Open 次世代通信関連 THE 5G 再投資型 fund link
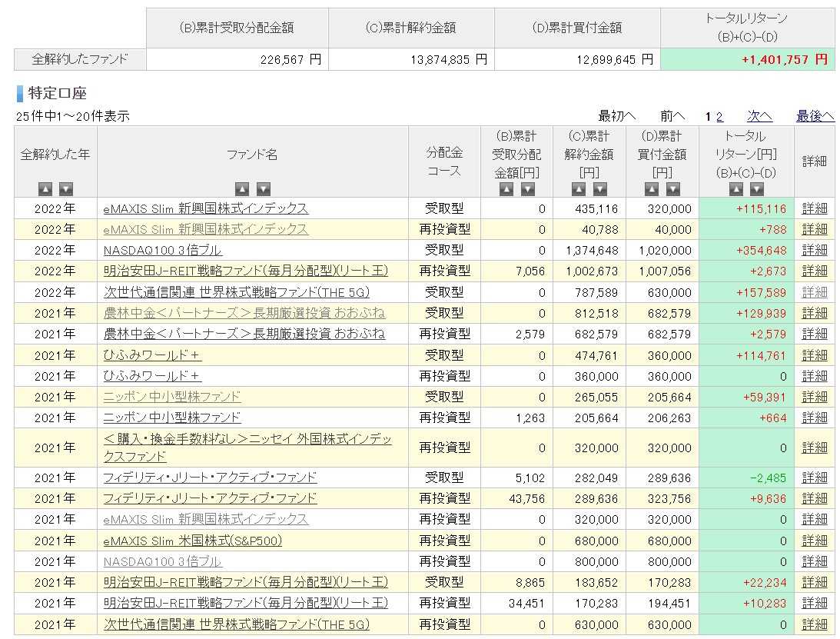 click(x=236, y=624)
